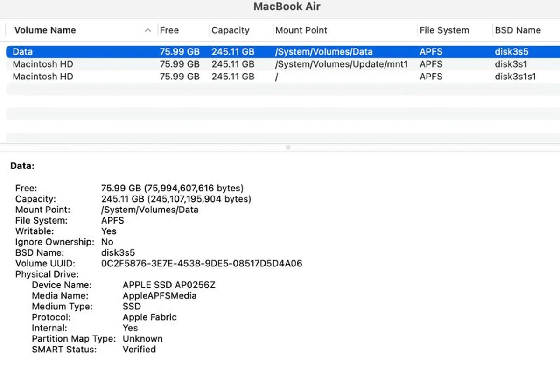
Task: Click the SMART Status Verified value
Action: [139, 350]
